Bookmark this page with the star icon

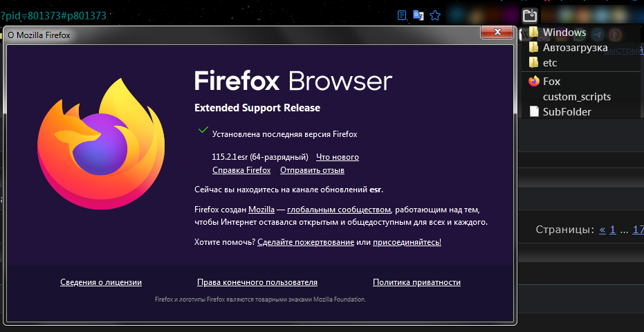[x=435, y=16]
